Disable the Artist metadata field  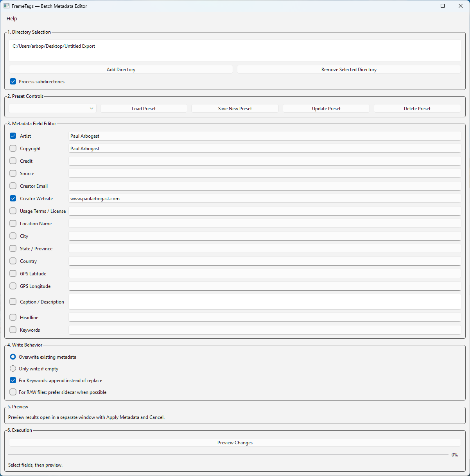13,136
